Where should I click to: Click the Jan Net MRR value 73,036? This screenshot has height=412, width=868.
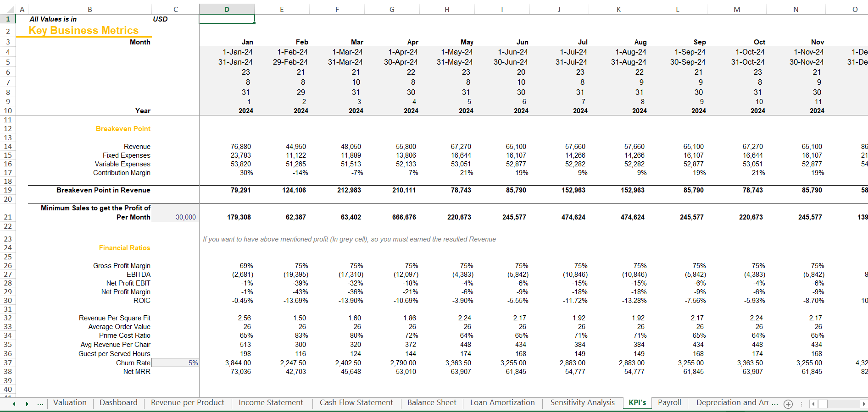pyautogui.click(x=241, y=372)
